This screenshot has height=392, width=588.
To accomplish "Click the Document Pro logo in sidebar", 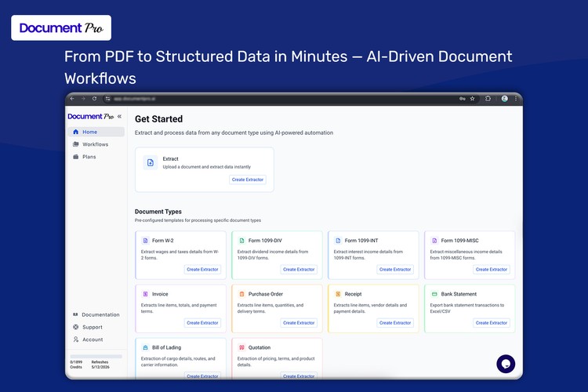I will (91, 116).
